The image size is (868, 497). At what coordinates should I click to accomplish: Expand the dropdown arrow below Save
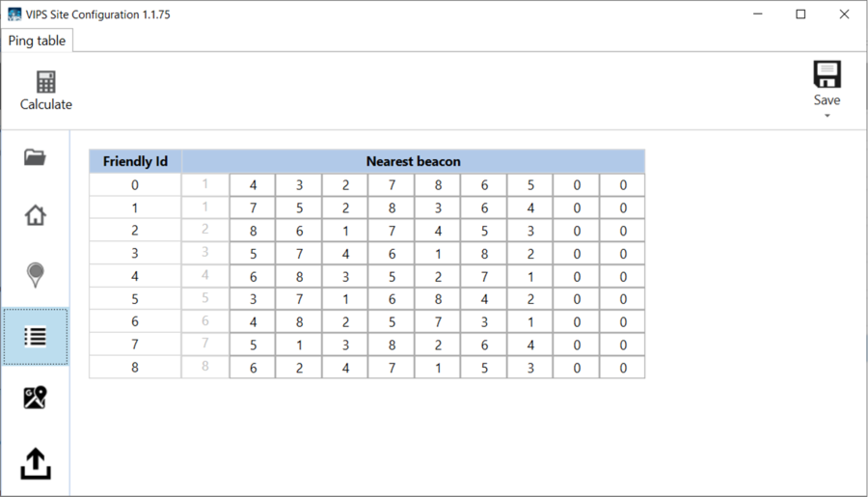pos(827,116)
